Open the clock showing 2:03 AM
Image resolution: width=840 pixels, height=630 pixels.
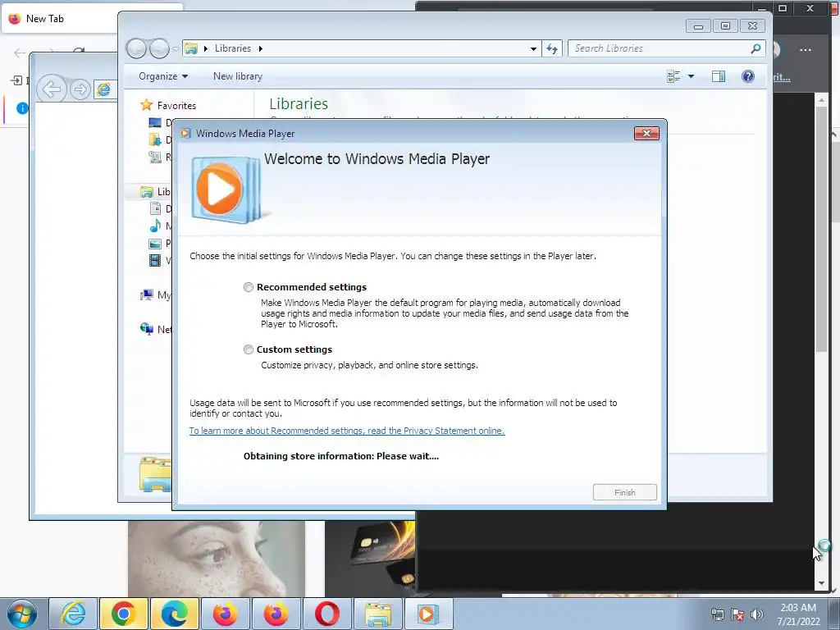tap(798, 614)
